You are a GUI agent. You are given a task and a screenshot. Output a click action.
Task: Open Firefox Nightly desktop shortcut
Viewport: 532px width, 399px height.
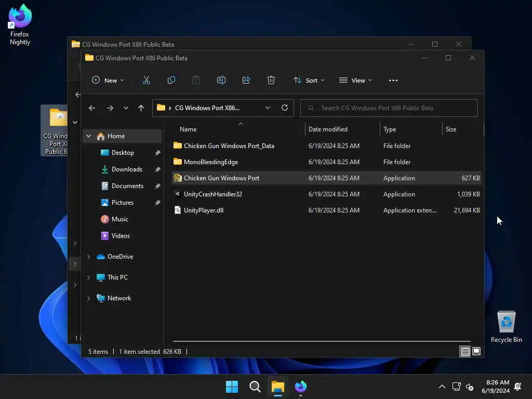pos(20,25)
